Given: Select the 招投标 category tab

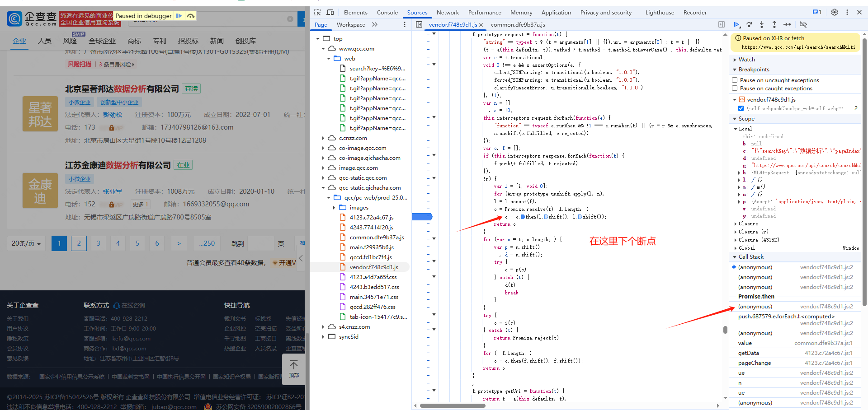Looking at the screenshot, I should coord(188,41).
